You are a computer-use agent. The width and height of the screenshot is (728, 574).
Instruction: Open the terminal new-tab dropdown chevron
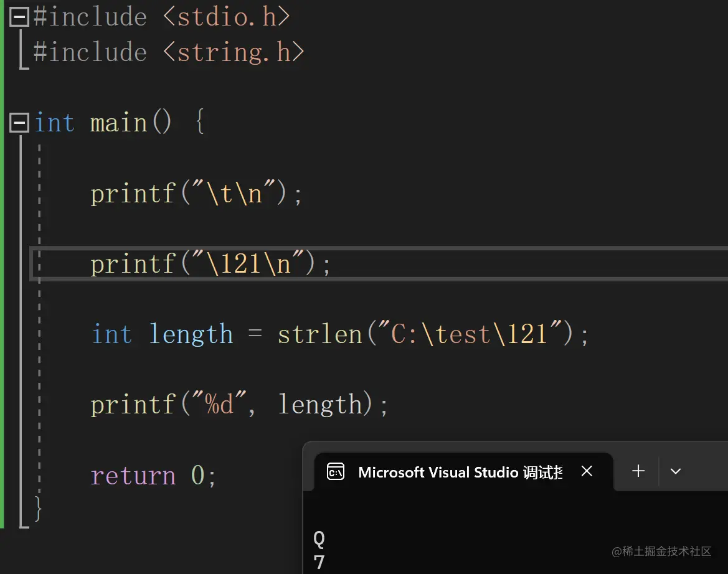[676, 471]
